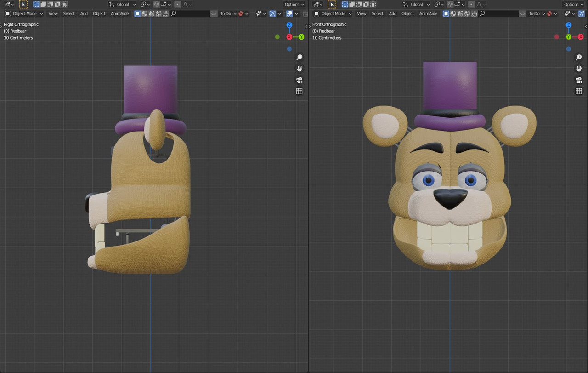This screenshot has width=588, height=373.
Task: Toggle proportional editing in front viewport header
Action: pos(471,4)
